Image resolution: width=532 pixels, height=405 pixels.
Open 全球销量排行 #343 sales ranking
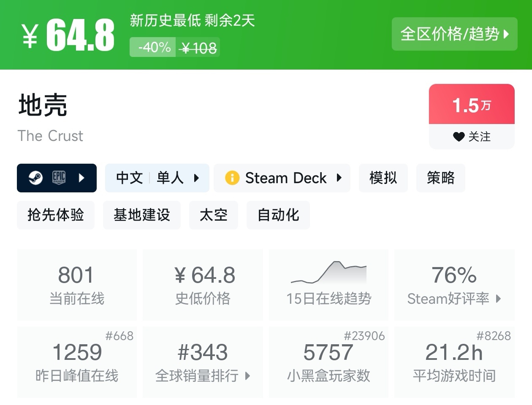click(x=203, y=362)
